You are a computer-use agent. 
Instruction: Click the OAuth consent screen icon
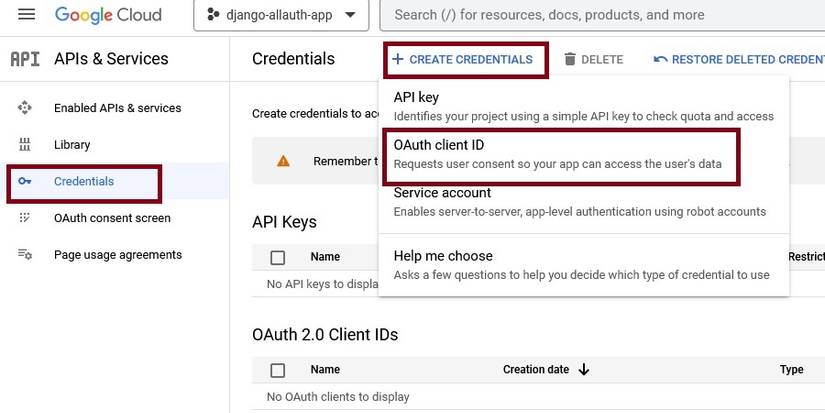25,218
